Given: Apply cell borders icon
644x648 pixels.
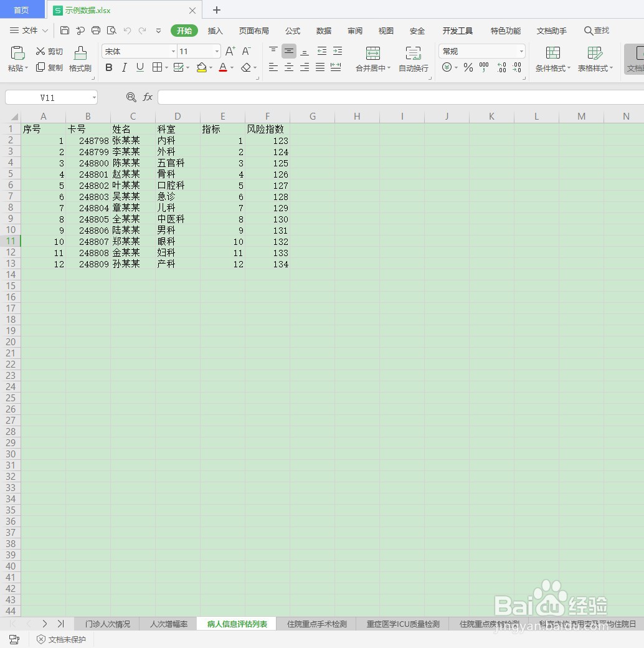Looking at the screenshot, I should click(x=157, y=67).
